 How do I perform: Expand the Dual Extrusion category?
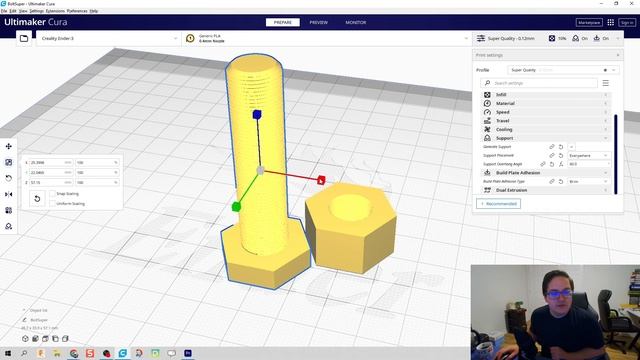click(546, 190)
